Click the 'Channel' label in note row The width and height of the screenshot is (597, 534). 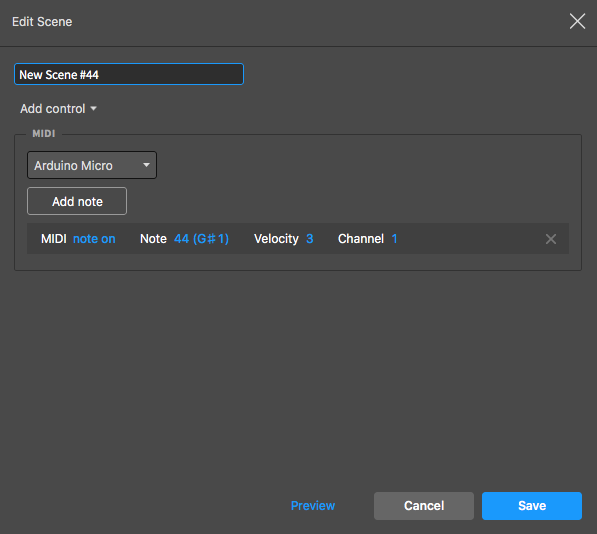pos(361,239)
